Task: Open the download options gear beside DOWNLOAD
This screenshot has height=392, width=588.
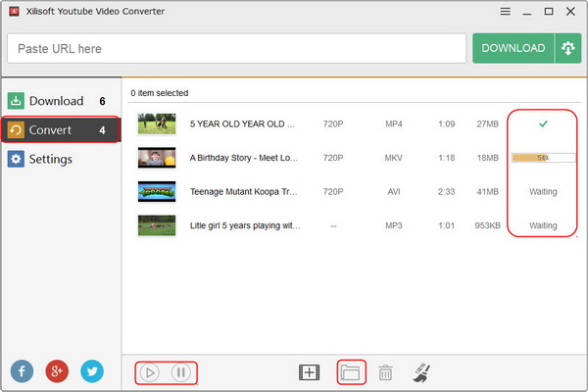Action: (567, 48)
